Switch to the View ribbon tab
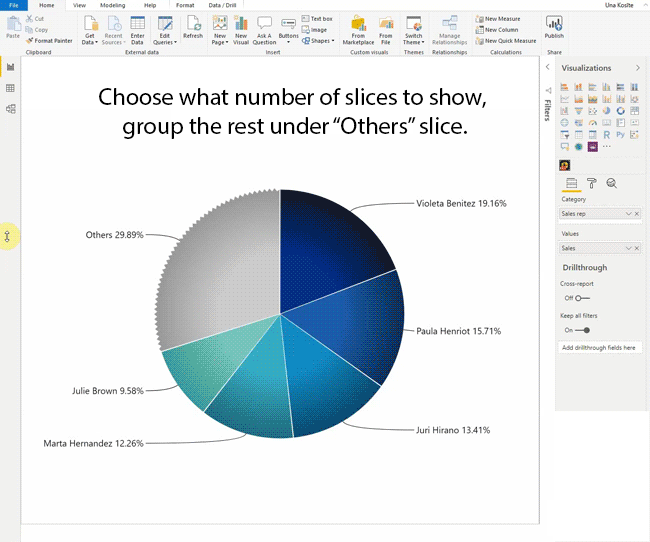The height and width of the screenshot is (542, 650). 79,5
